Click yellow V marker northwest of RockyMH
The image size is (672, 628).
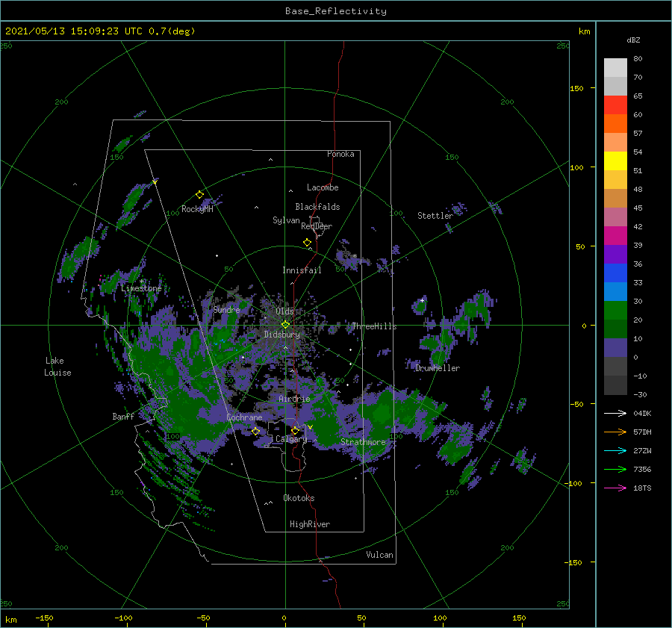155,182
